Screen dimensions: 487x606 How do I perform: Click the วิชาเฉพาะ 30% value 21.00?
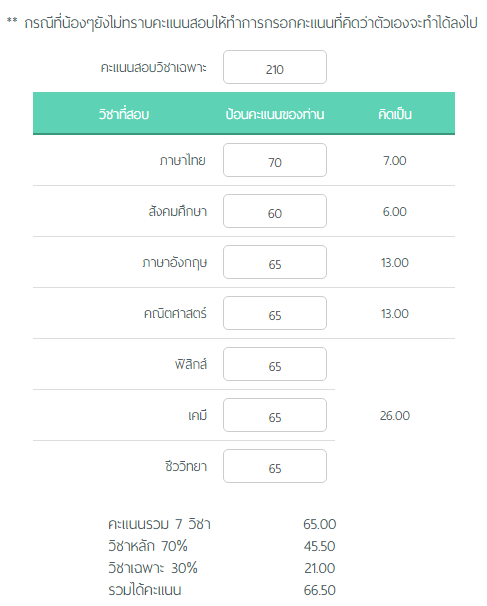coord(320,568)
